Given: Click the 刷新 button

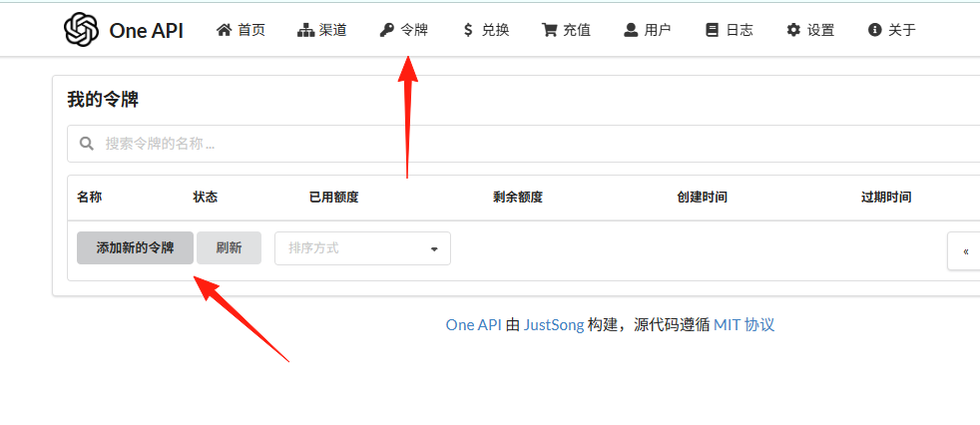Looking at the screenshot, I should (229, 247).
